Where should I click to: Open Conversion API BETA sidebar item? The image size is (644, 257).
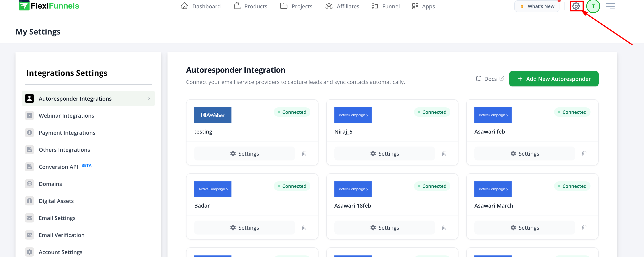point(58,167)
